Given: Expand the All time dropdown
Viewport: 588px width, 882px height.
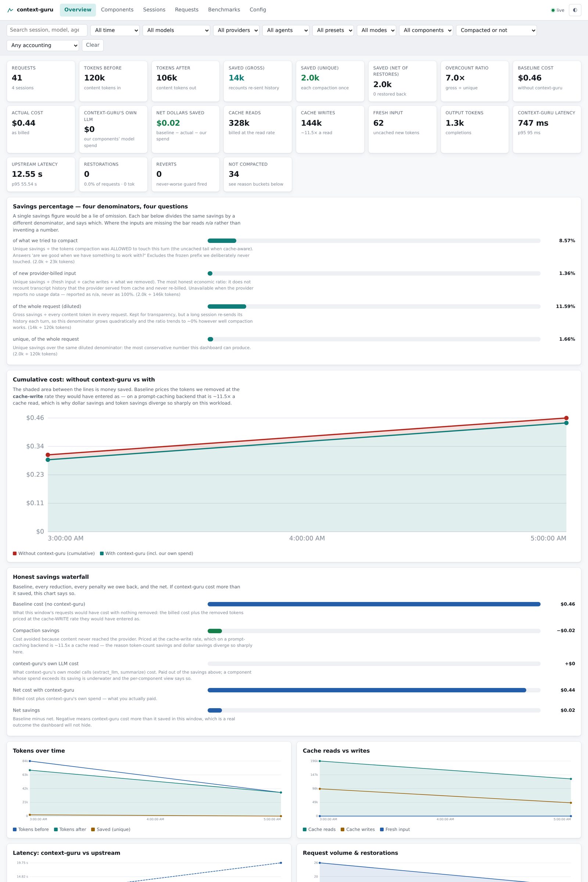Looking at the screenshot, I should (x=115, y=31).
